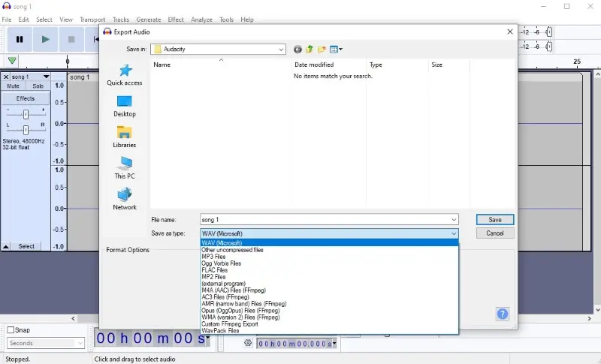
Task: Select Opus (OggOpus) Files (FFmpeg)
Action: [x=329, y=311]
